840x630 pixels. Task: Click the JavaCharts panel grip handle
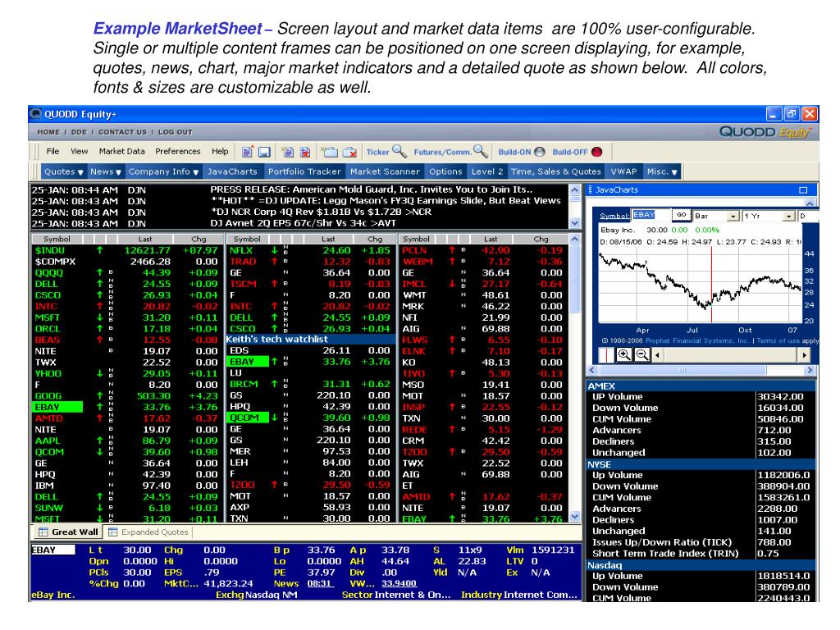coord(590,189)
